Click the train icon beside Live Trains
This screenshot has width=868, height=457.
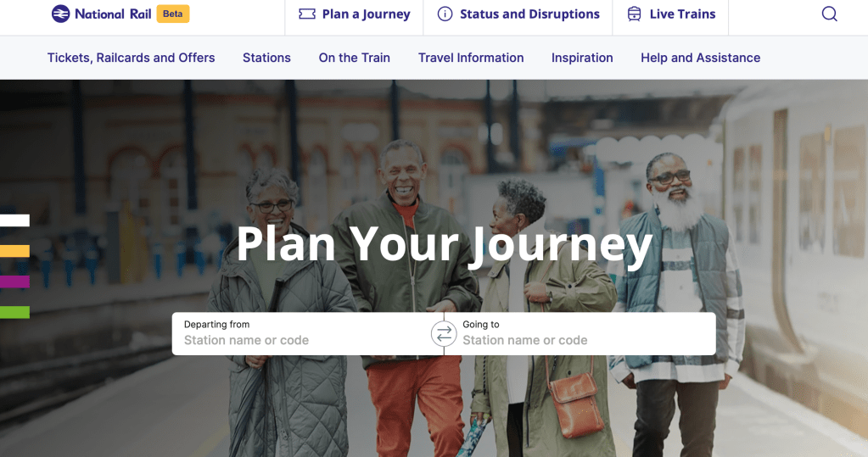(x=635, y=14)
